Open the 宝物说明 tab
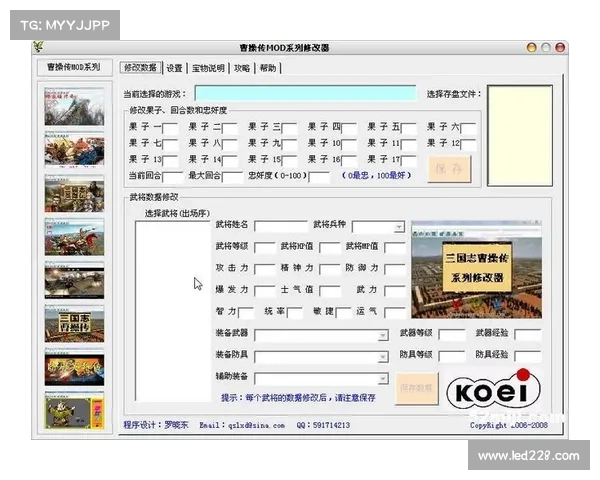This screenshot has width=600, height=480. 208,68
